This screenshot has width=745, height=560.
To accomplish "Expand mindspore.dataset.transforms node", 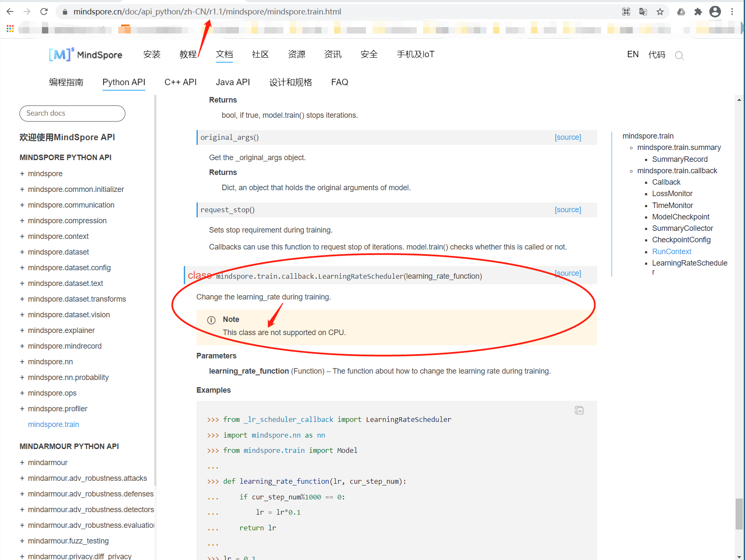I will click(22, 299).
